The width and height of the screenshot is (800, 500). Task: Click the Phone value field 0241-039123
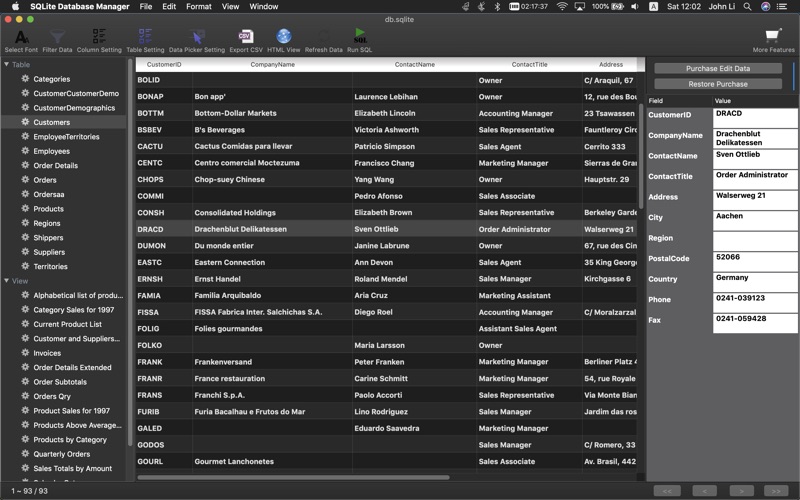[755, 303]
